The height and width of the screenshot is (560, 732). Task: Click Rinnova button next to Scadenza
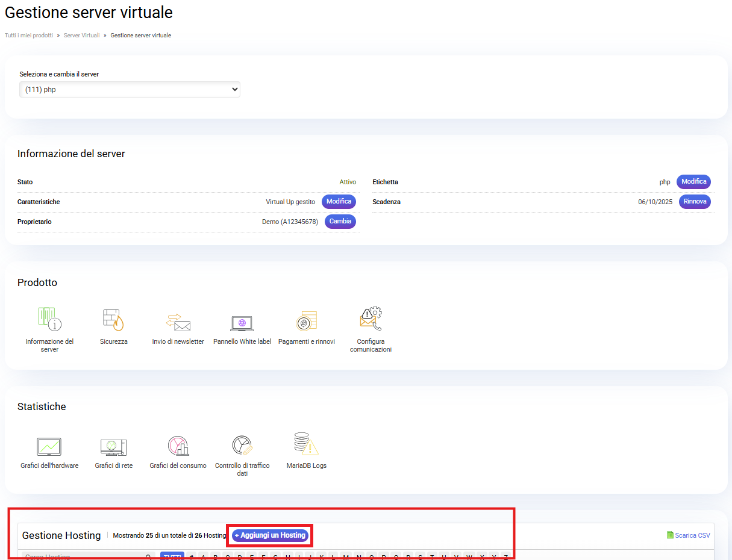(695, 202)
